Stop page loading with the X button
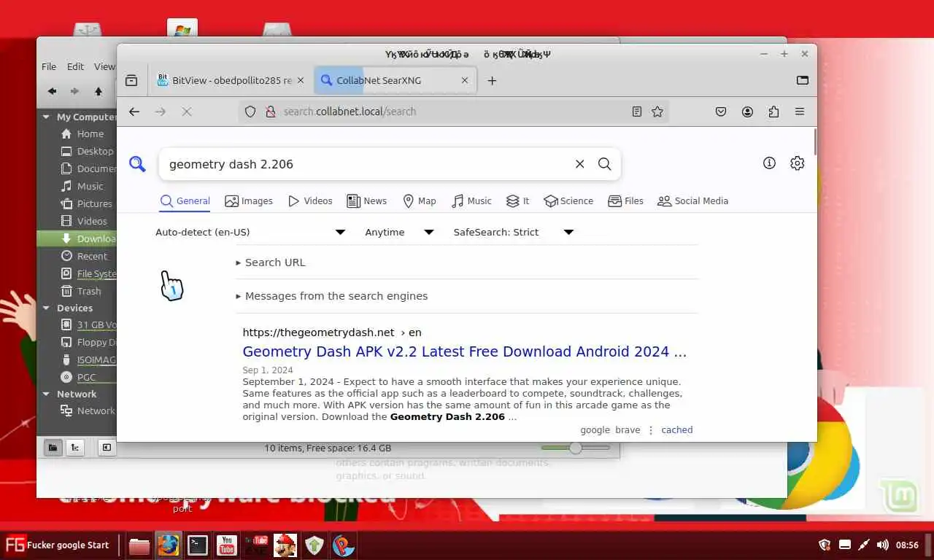 [187, 112]
